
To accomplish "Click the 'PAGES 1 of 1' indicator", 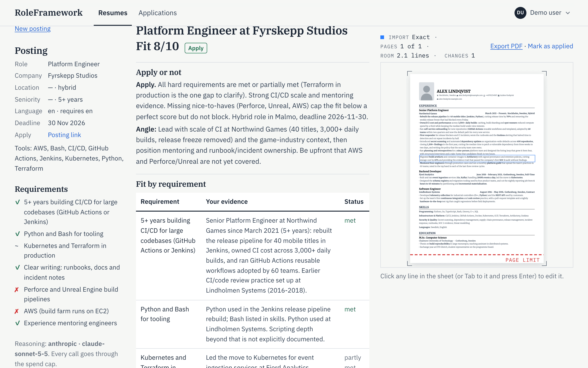I will (x=401, y=46).
